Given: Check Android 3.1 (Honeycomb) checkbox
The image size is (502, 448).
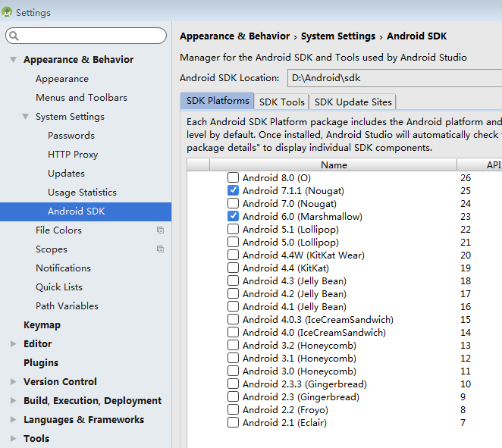Looking at the screenshot, I should [233, 358].
